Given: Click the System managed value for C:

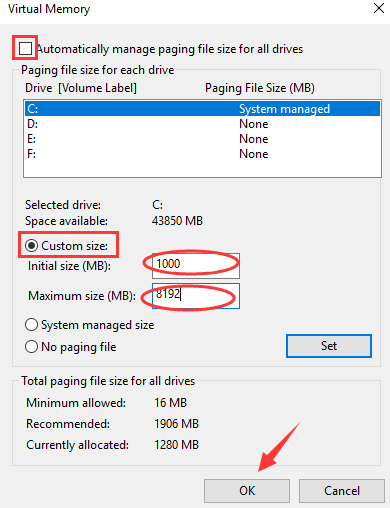Looking at the screenshot, I should 284,109.
